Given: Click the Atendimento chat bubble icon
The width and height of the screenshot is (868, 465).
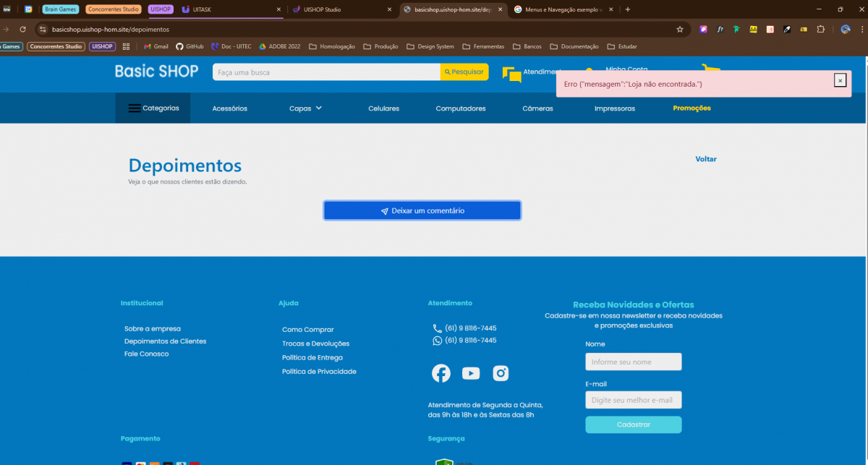Looking at the screenshot, I should [x=512, y=74].
